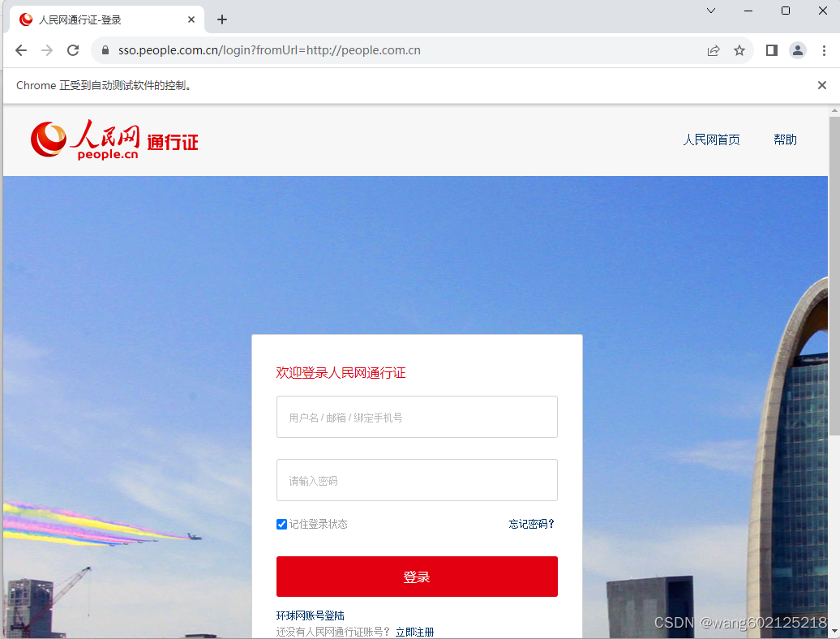
Task: Uncheck the 记住登录状态 checkbox
Action: (281, 524)
